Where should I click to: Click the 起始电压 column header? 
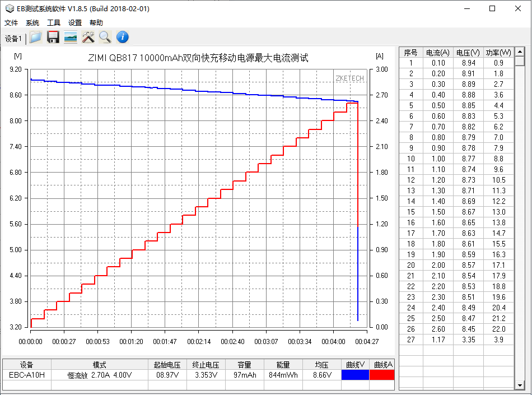(x=167, y=365)
